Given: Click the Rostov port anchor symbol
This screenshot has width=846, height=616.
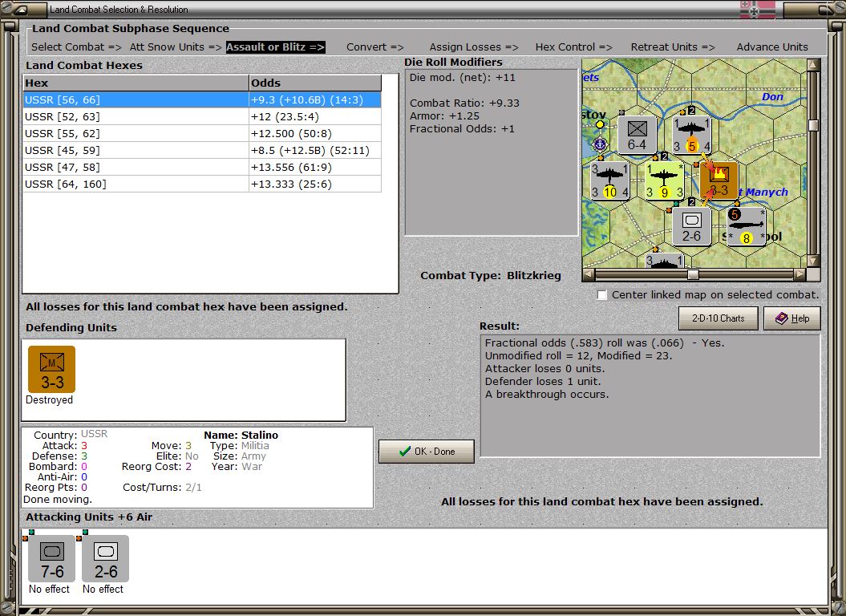Looking at the screenshot, I should (599, 144).
